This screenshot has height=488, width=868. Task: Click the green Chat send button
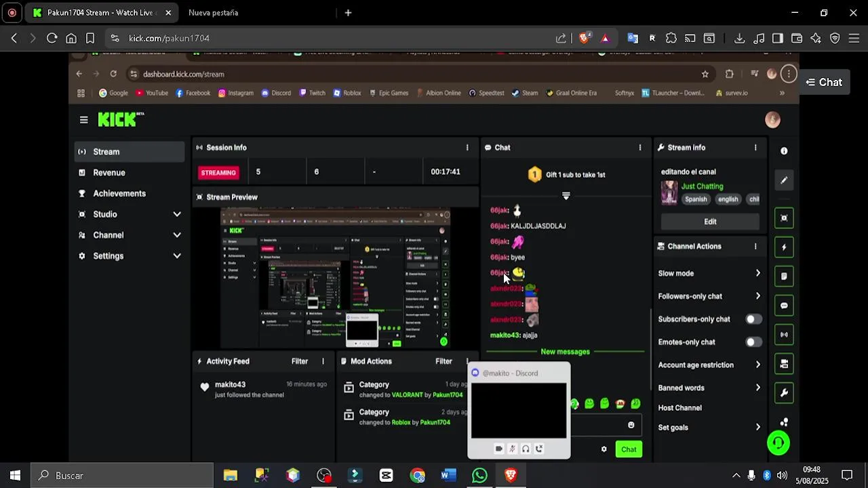pyautogui.click(x=629, y=449)
